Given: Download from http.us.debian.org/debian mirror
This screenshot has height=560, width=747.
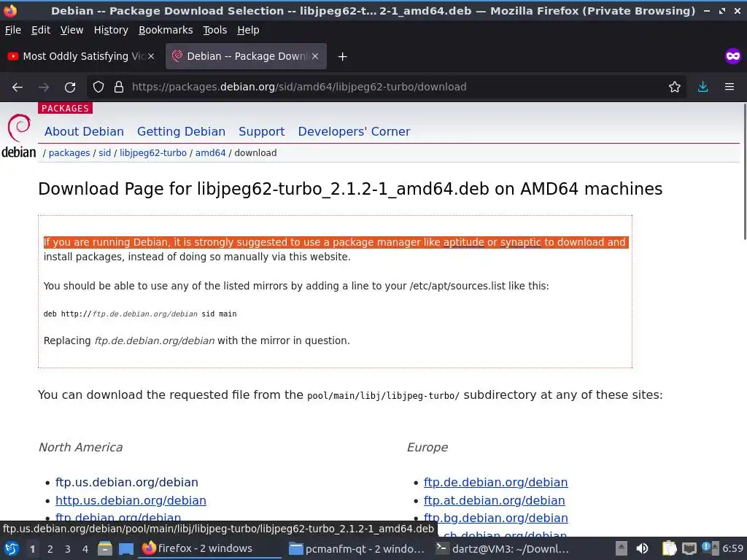Looking at the screenshot, I should click(x=131, y=500).
